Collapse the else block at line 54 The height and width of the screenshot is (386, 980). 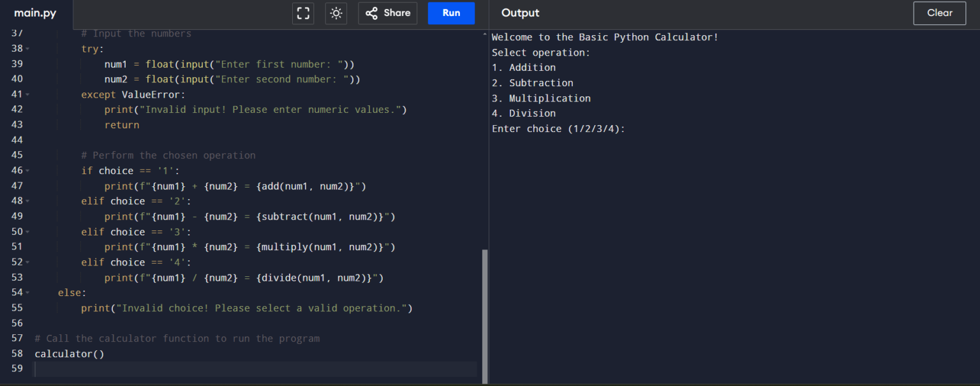tap(27, 293)
